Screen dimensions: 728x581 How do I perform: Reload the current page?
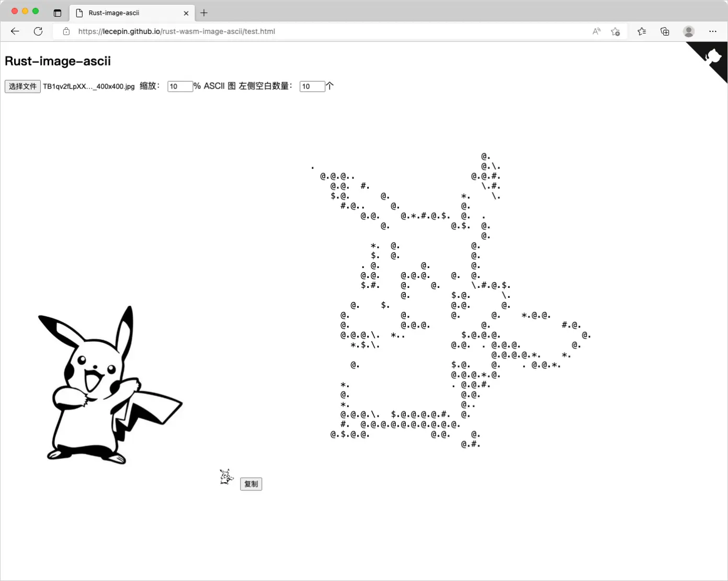pyautogui.click(x=38, y=31)
